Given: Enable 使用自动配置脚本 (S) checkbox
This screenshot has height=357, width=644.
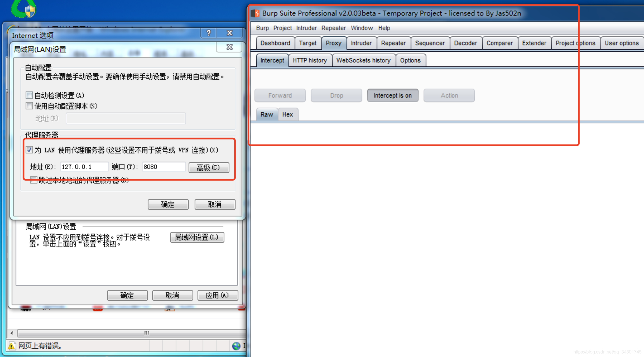Looking at the screenshot, I should (x=29, y=106).
